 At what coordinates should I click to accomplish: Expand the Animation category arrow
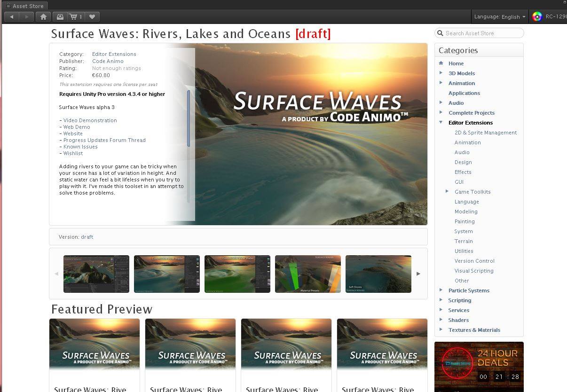(441, 83)
